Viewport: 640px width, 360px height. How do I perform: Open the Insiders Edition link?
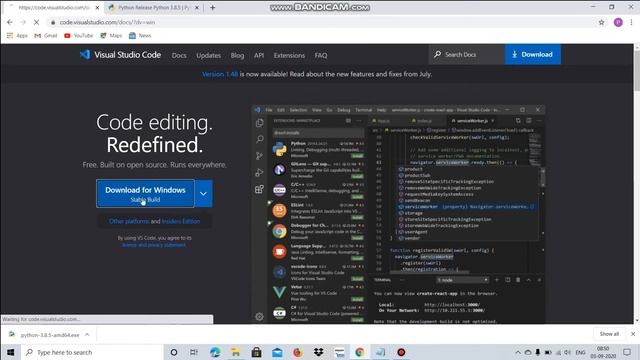181,221
